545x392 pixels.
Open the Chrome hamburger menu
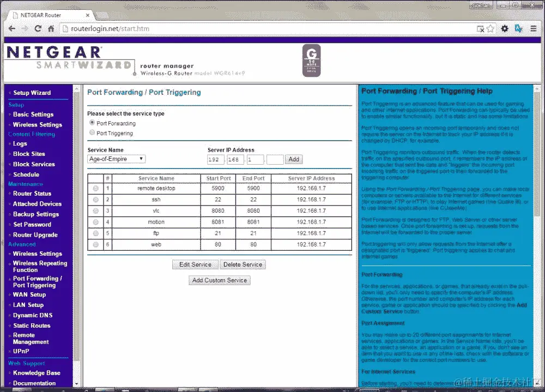(534, 28)
